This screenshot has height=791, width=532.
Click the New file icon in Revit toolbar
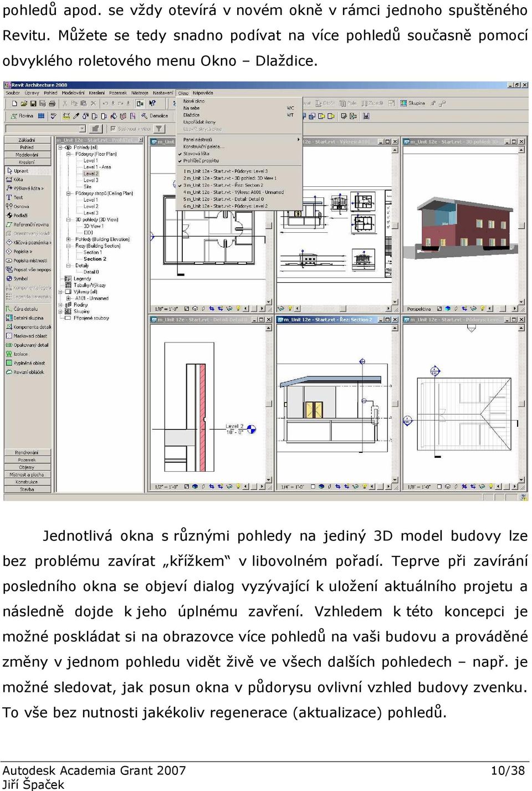14,104
